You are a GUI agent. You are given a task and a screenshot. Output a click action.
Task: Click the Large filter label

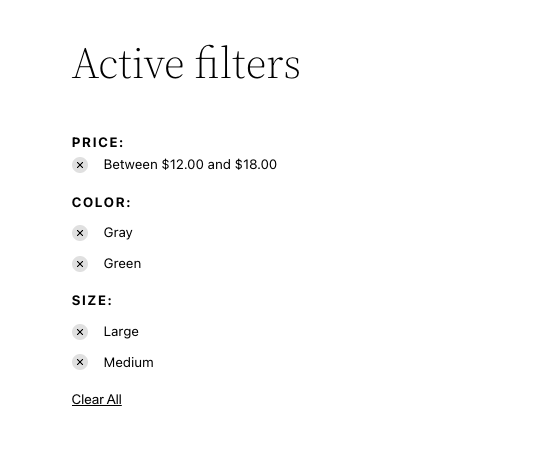pyautogui.click(x=121, y=332)
